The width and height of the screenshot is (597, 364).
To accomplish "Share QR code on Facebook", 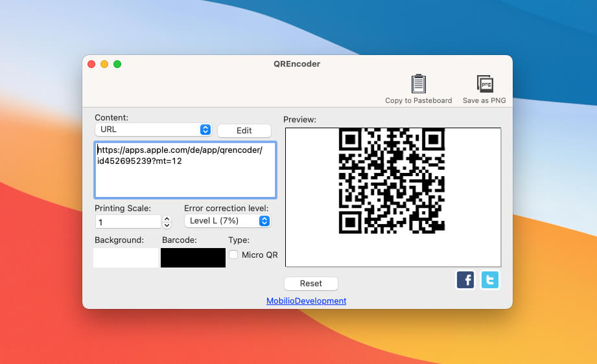I will point(465,280).
